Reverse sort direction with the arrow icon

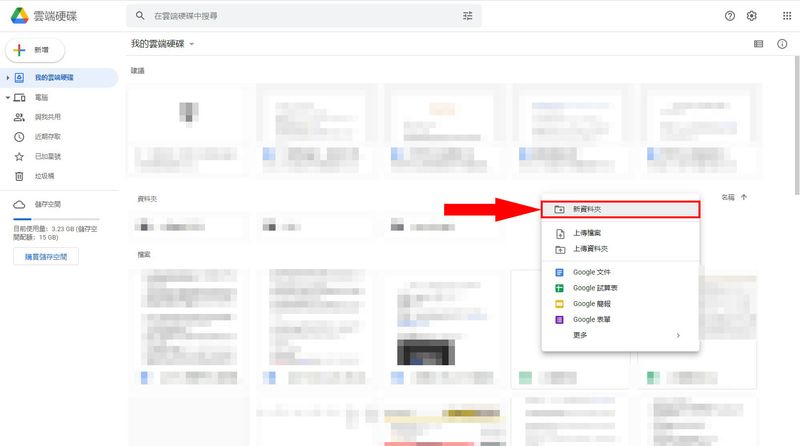pyautogui.click(x=744, y=197)
